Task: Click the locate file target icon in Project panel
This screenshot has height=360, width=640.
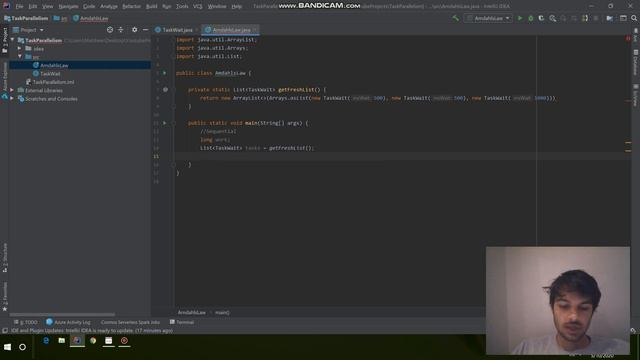Action: (110, 30)
